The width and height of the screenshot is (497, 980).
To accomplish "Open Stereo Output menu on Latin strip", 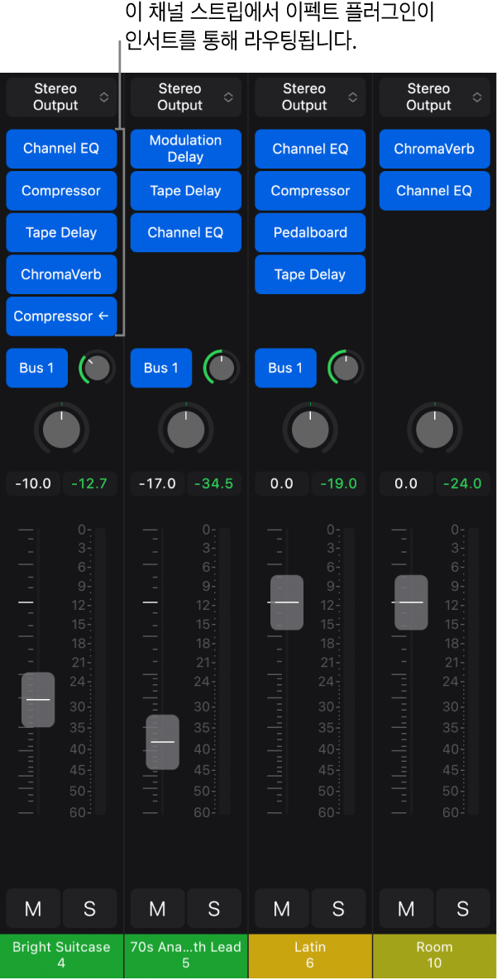I will [x=310, y=97].
